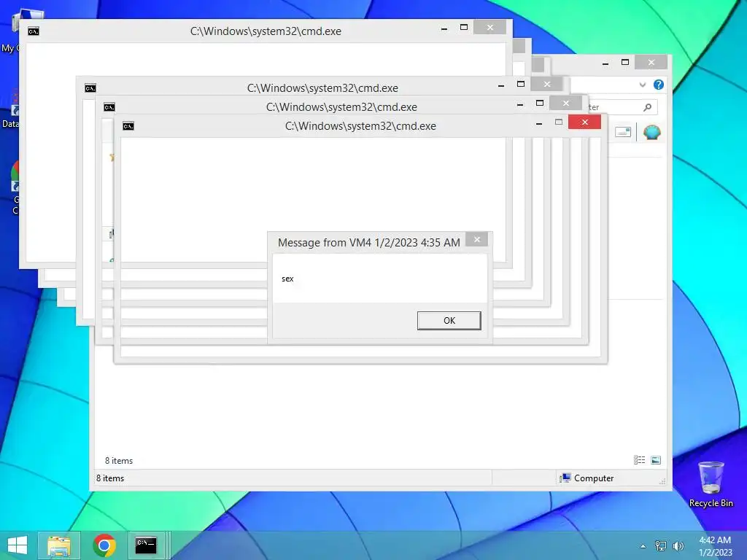This screenshot has width=747, height=560.
Task: Toggle the Explorer preview pane icon
Action: tap(623, 132)
